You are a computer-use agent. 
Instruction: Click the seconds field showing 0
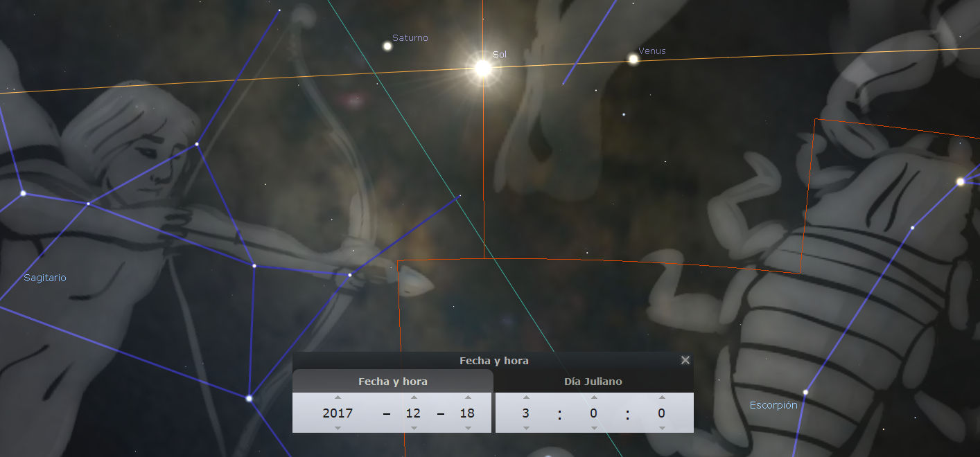(x=662, y=413)
